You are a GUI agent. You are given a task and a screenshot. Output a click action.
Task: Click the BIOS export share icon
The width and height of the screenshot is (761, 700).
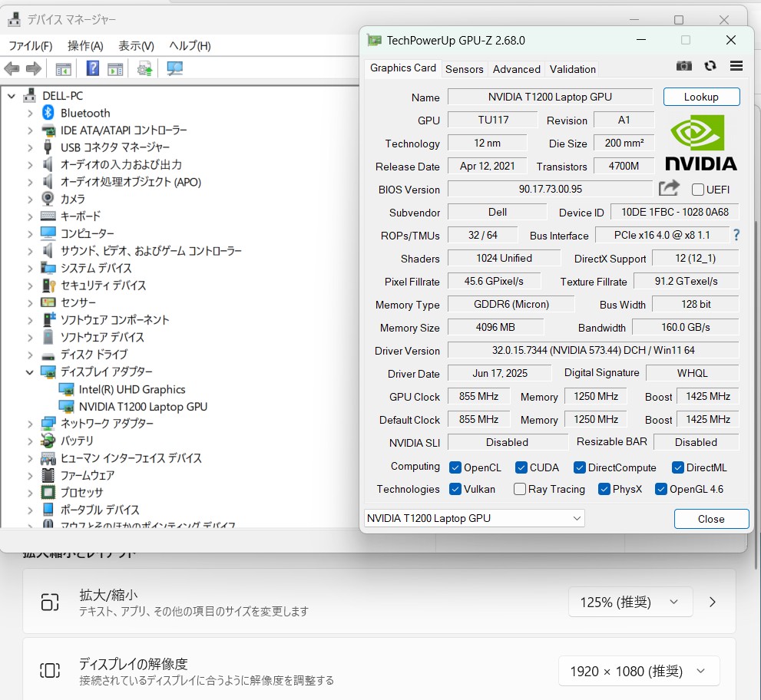point(669,188)
